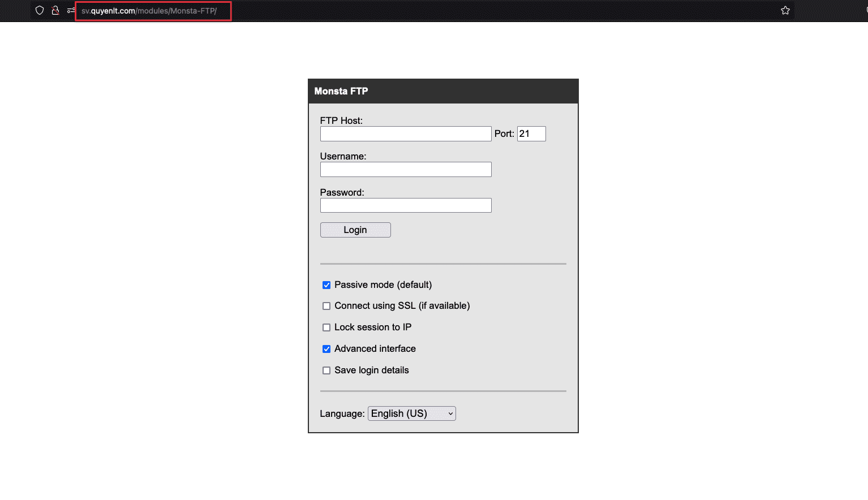
Task: Uncheck the Passive mode (default) checkbox
Action: [x=326, y=285]
